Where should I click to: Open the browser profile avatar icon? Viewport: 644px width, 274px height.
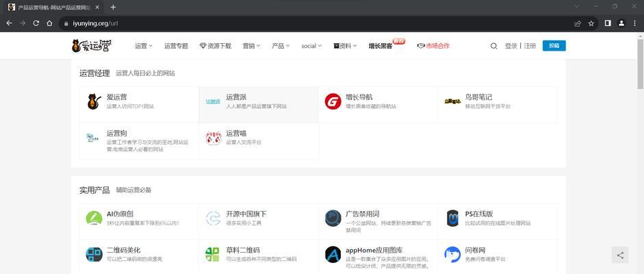tap(622, 23)
